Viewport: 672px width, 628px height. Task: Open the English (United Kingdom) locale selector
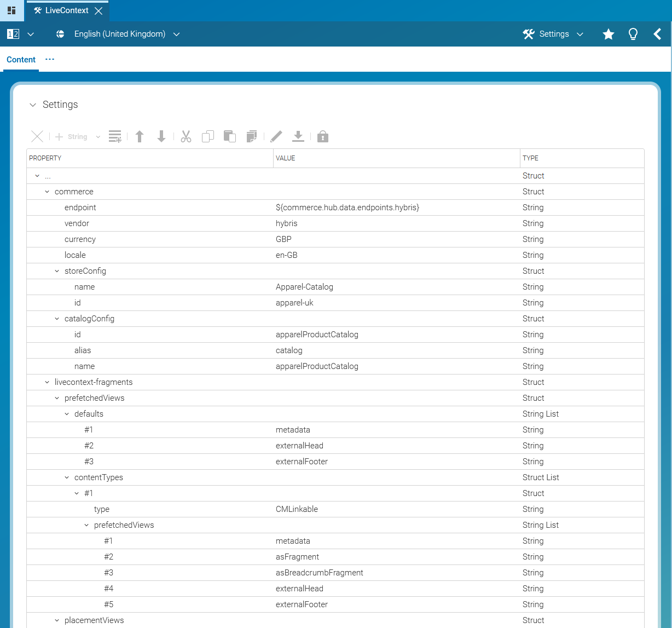pyautogui.click(x=119, y=34)
